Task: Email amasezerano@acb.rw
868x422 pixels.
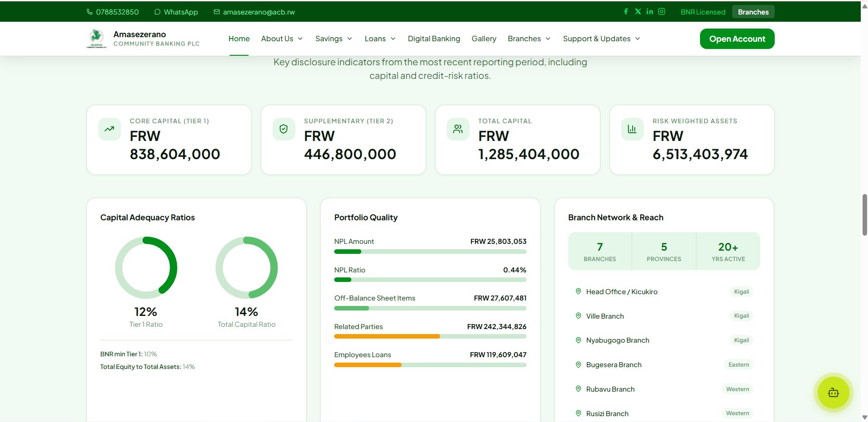Action: (x=259, y=12)
